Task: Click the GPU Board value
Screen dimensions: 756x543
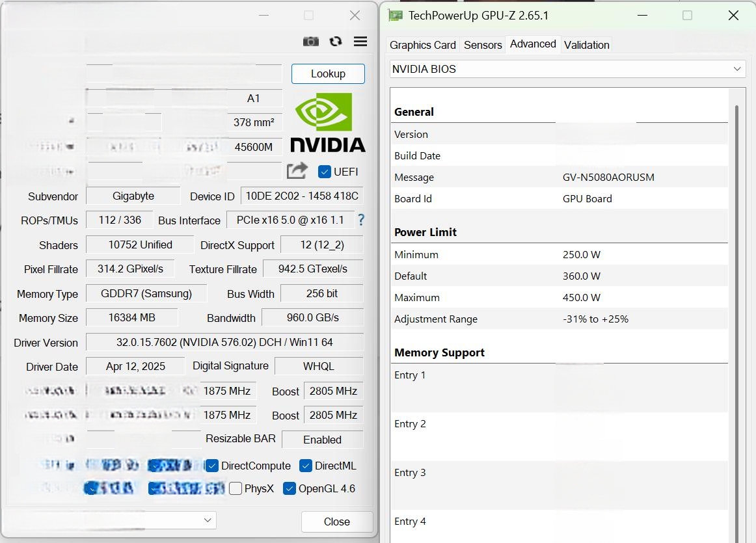Action: [x=587, y=198]
